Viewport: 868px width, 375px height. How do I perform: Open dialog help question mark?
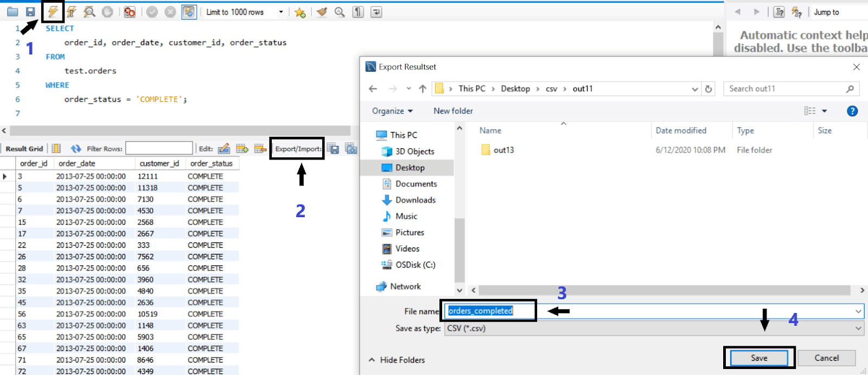click(x=852, y=111)
